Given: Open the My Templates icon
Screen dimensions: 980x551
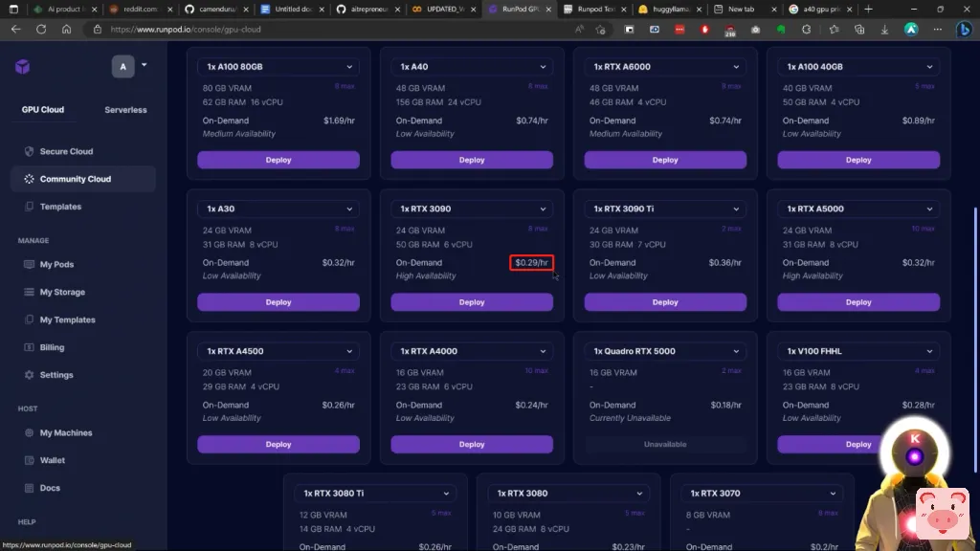Looking at the screenshot, I should 29,320.
